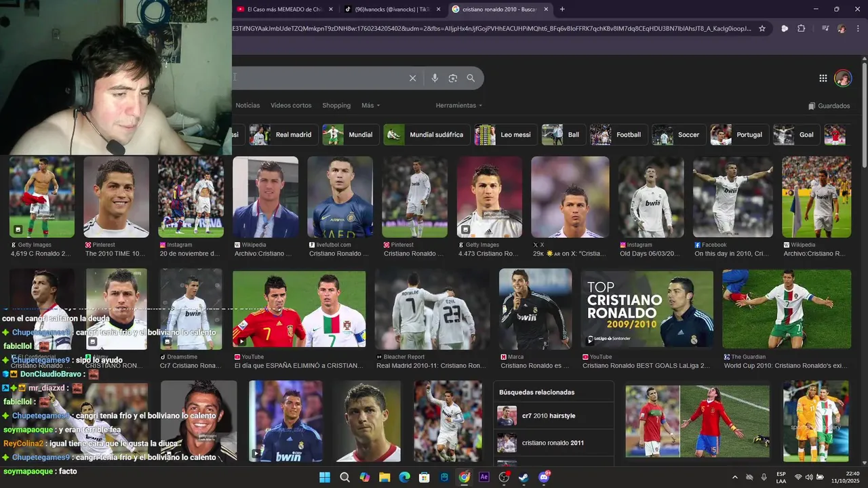Viewport: 868px width, 488px height.
Task: Open Guardados saved items
Action: tap(829, 106)
